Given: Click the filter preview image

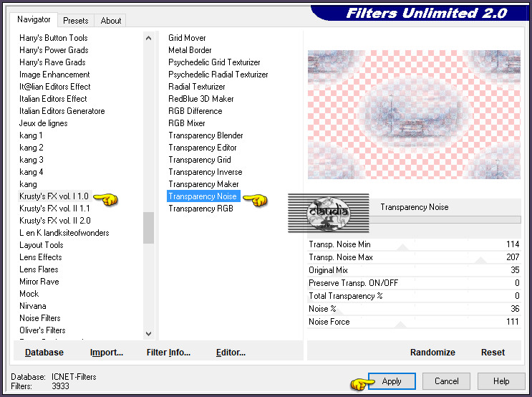Looking at the screenshot, I should (414, 115).
